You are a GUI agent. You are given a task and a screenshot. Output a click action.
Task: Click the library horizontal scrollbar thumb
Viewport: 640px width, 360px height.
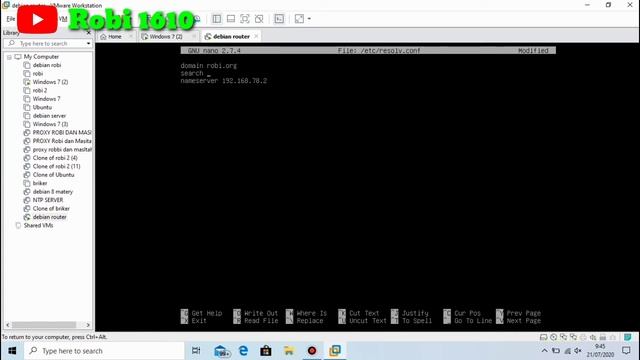[44, 325]
